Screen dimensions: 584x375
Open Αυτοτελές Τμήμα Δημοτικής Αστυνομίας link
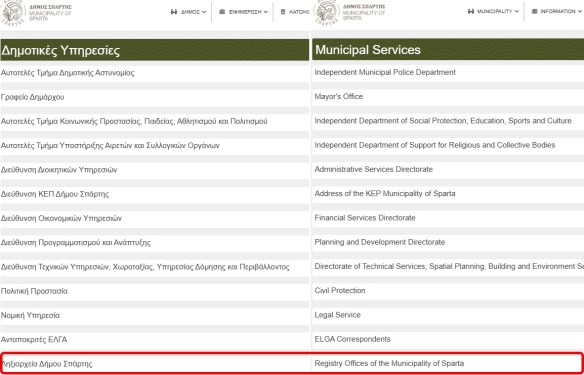[x=67, y=73]
